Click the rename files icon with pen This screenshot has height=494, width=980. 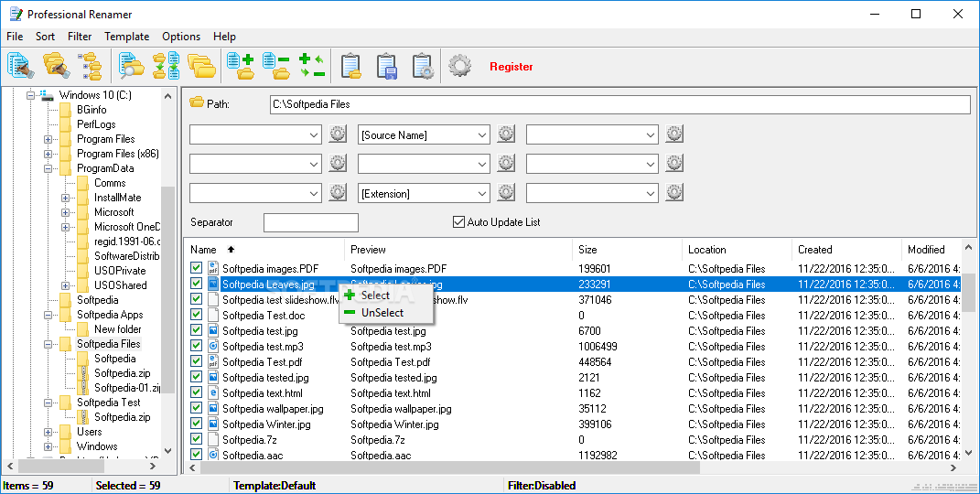(x=21, y=66)
